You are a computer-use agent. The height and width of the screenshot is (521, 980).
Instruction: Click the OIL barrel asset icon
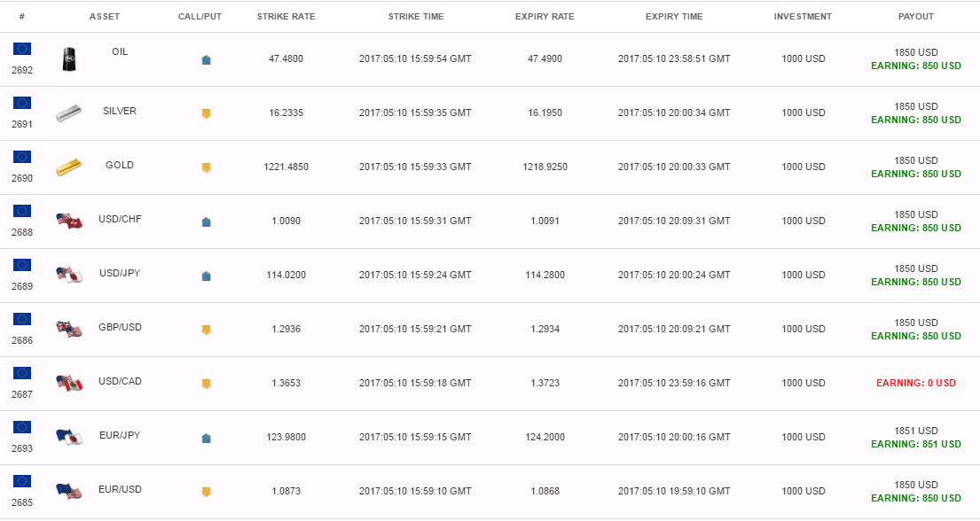coord(69,59)
